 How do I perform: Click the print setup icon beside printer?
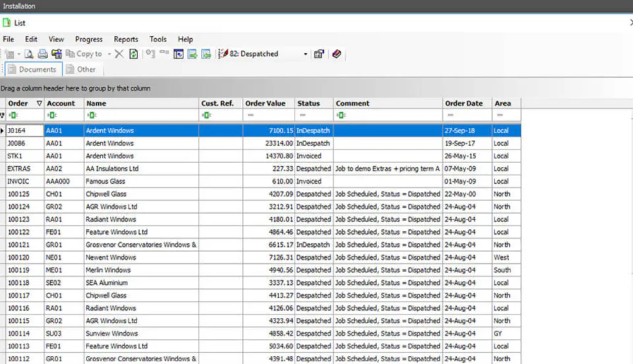tap(57, 53)
